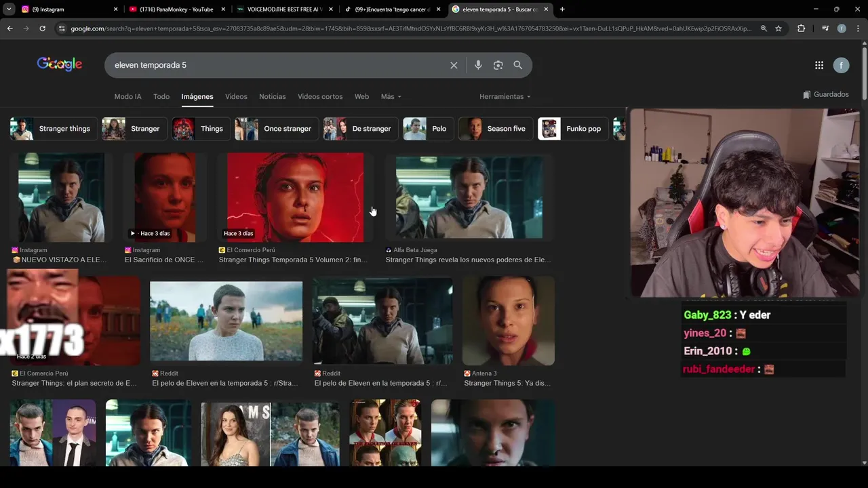Go back with the browser back arrow
868x488 pixels.
tap(9, 28)
